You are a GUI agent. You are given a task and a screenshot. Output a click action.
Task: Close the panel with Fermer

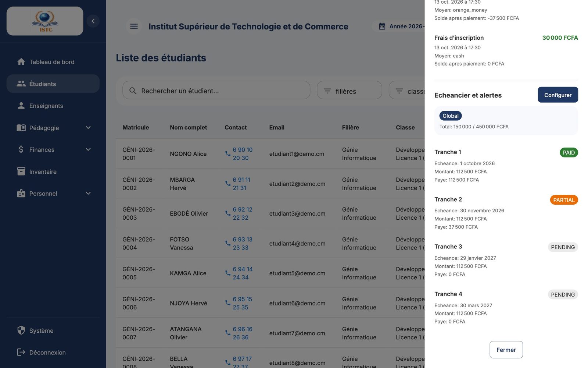506,350
